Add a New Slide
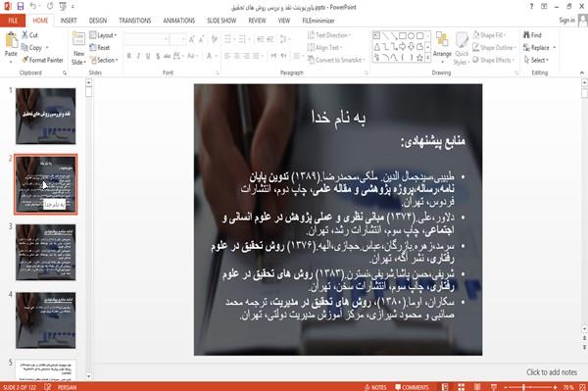 pyautogui.click(x=78, y=49)
